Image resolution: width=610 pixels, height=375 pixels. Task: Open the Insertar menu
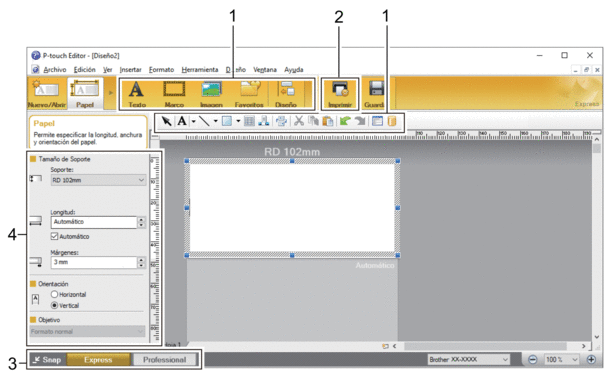click(x=130, y=70)
